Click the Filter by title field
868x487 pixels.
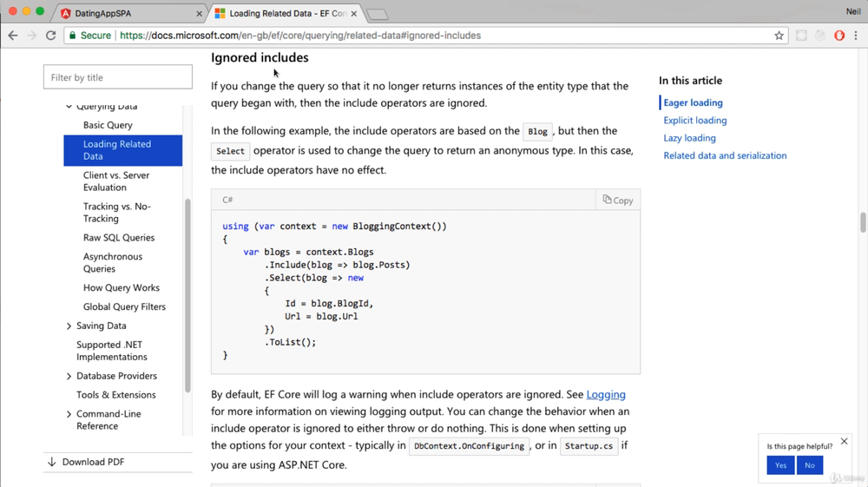pyautogui.click(x=118, y=77)
